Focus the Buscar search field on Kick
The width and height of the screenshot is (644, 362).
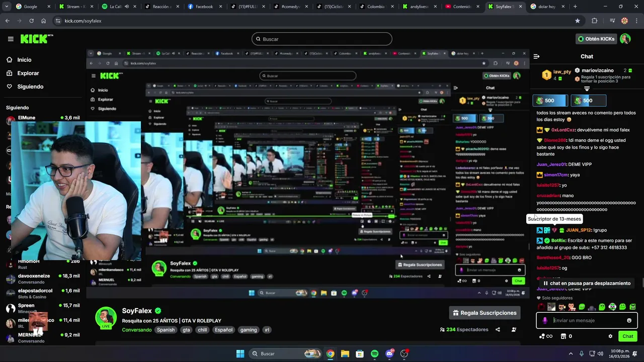click(322, 39)
